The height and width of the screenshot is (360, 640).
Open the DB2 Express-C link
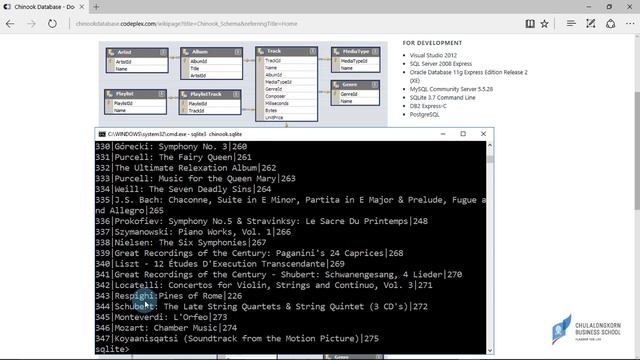[x=428, y=106]
